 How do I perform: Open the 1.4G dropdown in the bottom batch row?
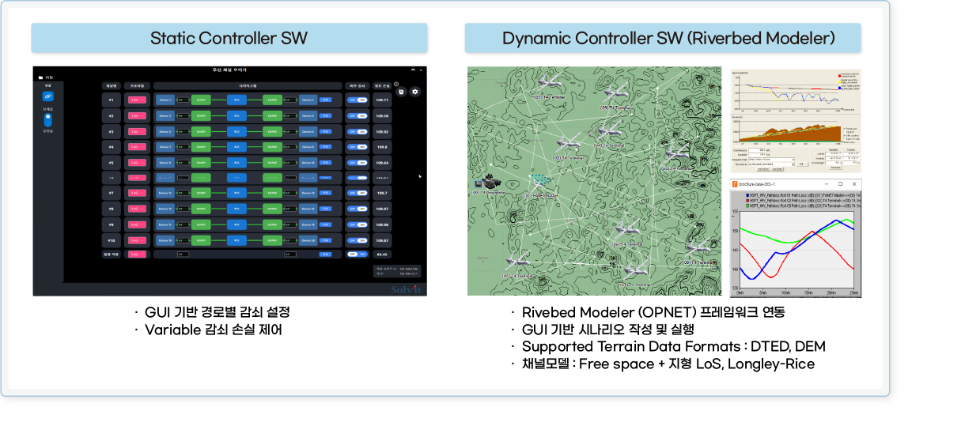pos(137,254)
